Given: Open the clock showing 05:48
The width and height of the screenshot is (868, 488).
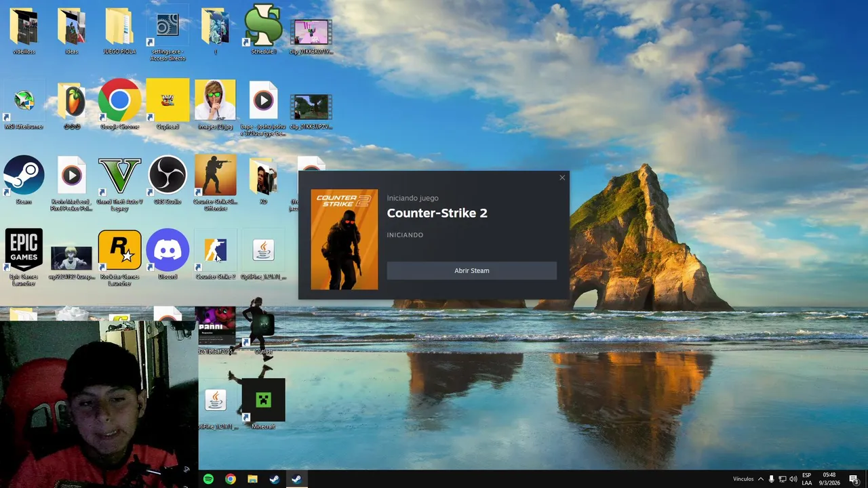Looking at the screenshot, I should 829,479.
